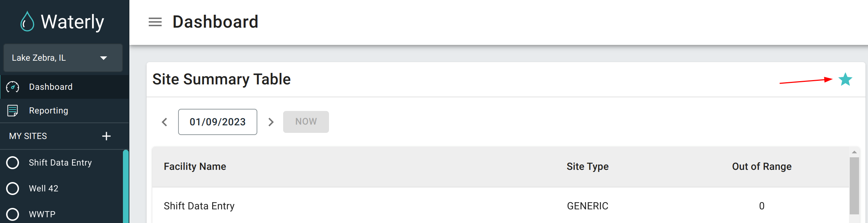The width and height of the screenshot is (868, 223).
Task: Click the date field showing 01/09/2023
Action: point(218,122)
